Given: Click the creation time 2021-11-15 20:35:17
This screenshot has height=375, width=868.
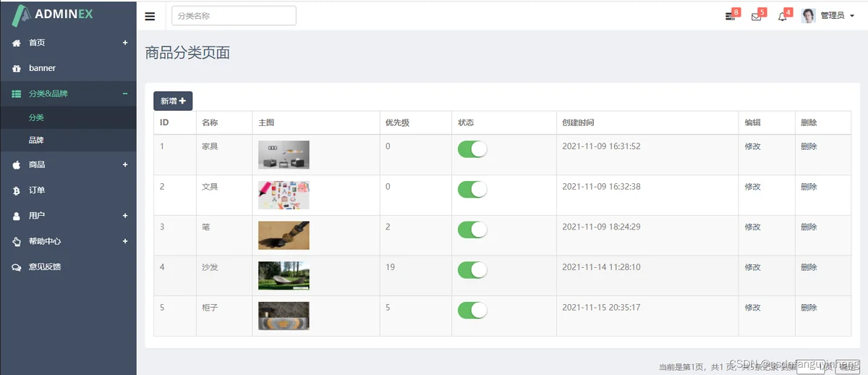Looking at the screenshot, I should point(601,308).
